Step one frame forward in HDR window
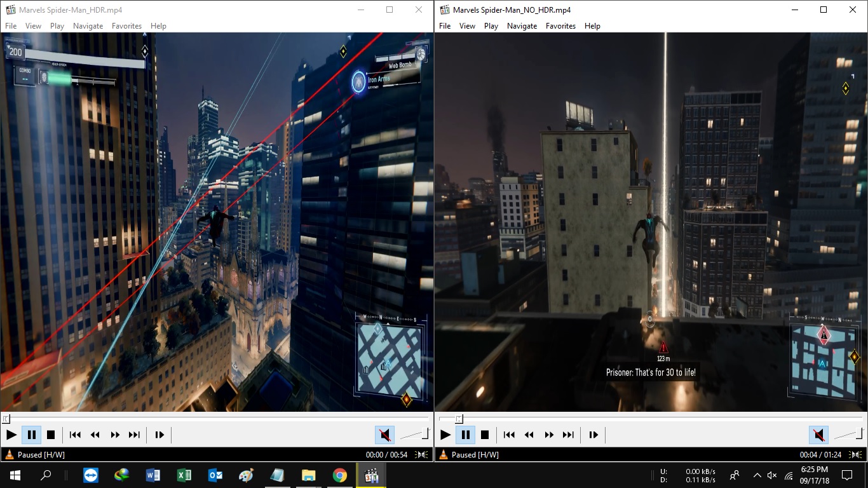This screenshot has height=488, width=868. tap(159, 435)
